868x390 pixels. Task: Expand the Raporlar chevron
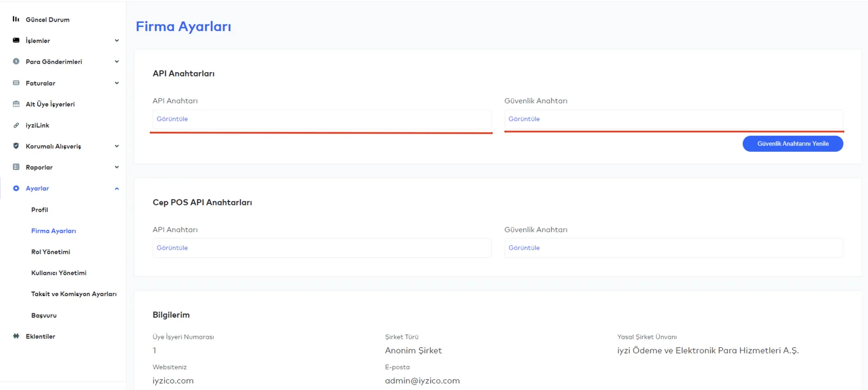(x=117, y=167)
